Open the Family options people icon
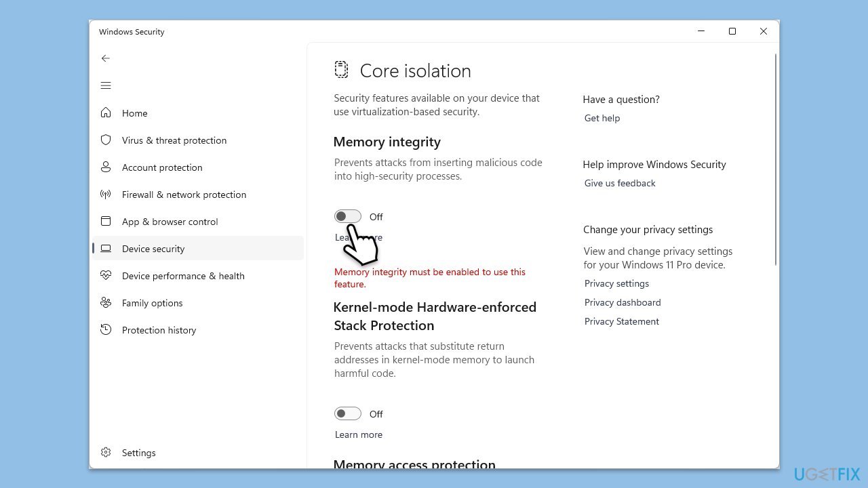Image resolution: width=868 pixels, height=488 pixels. coord(106,303)
